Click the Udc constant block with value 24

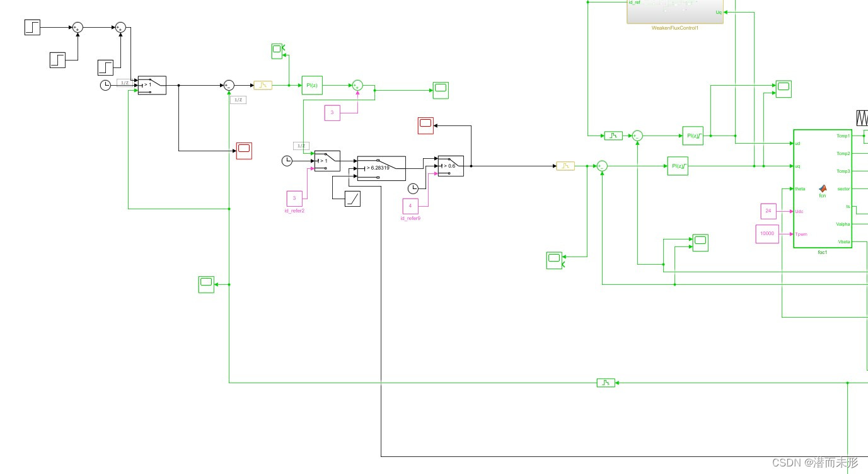tap(768, 211)
